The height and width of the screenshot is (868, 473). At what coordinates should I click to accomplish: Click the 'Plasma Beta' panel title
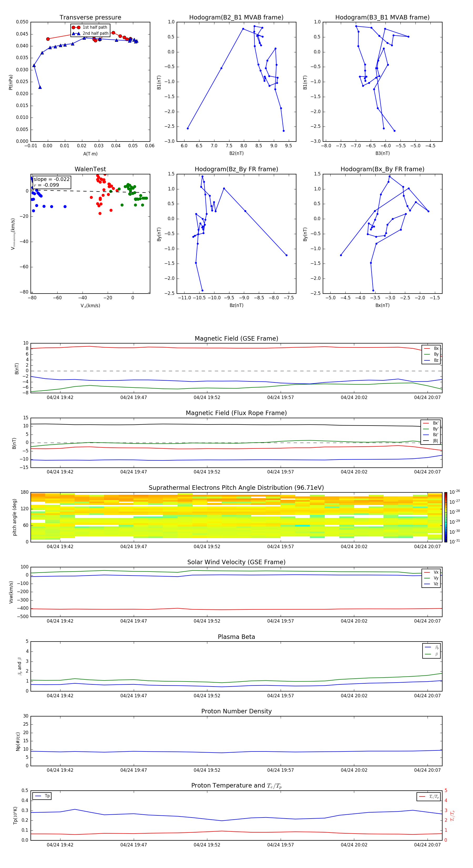point(236,637)
